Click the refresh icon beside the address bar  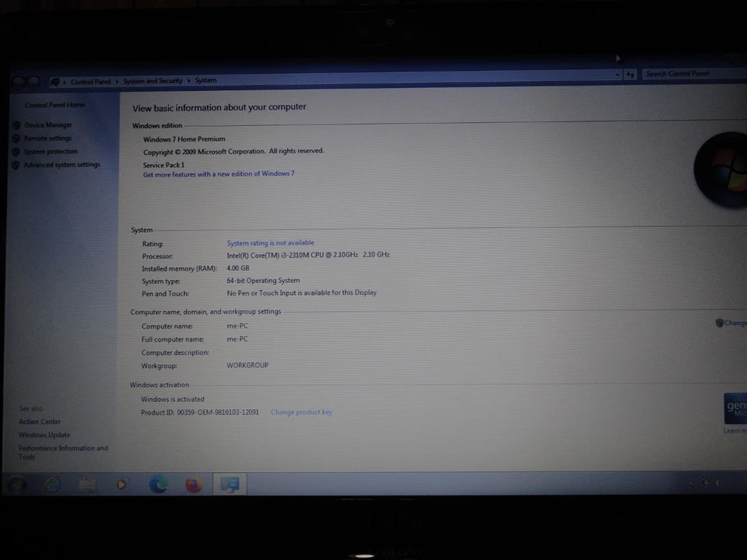630,75
